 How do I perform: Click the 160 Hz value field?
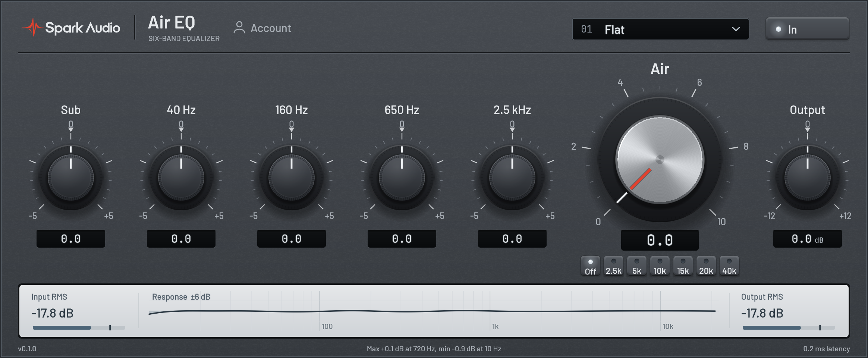292,239
